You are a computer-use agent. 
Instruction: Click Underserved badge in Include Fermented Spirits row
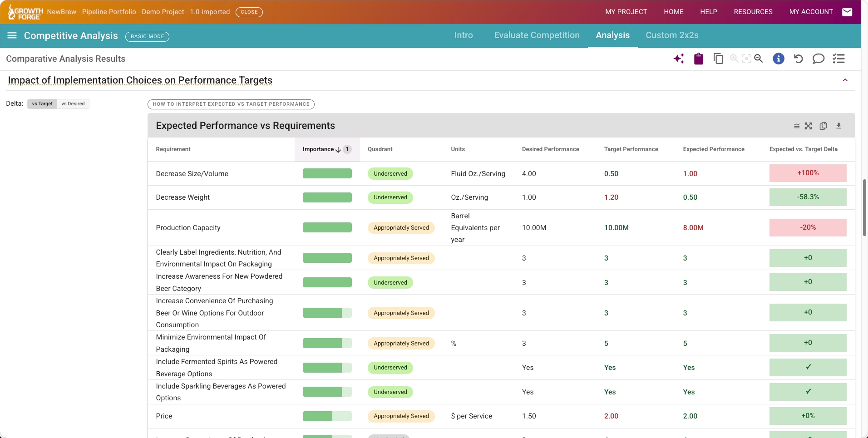click(390, 368)
